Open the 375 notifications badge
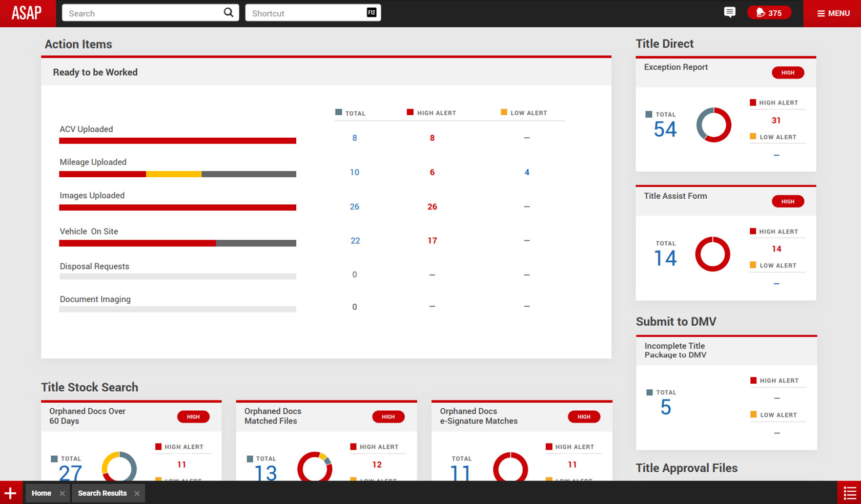861x504 pixels. pyautogui.click(x=769, y=13)
